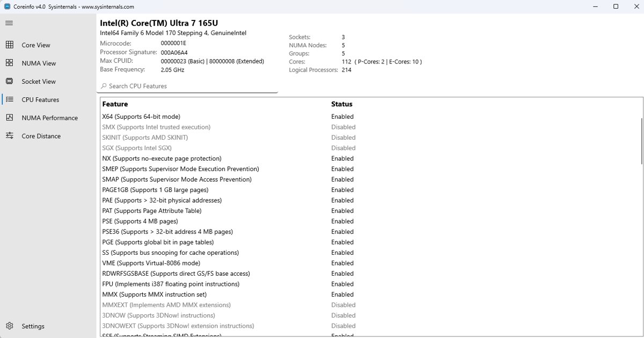Click the Cores count value 112
Viewport: 644px width, 338px height.
pos(346,62)
